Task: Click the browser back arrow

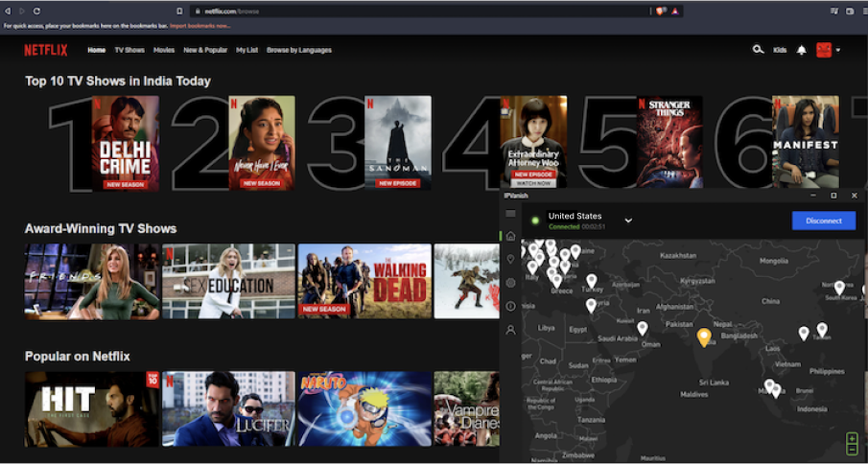Action: click(x=8, y=12)
